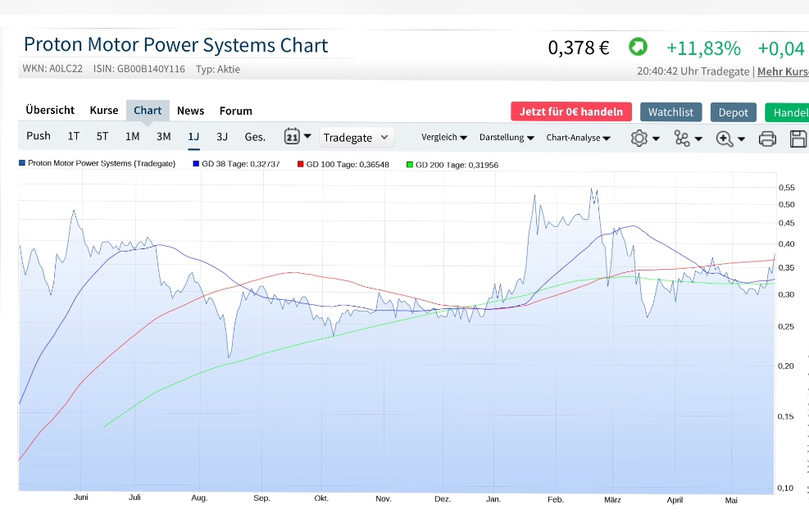Expand the Vergleich dropdown menu
Image resolution: width=809 pixels, height=532 pixels.
tap(444, 138)
